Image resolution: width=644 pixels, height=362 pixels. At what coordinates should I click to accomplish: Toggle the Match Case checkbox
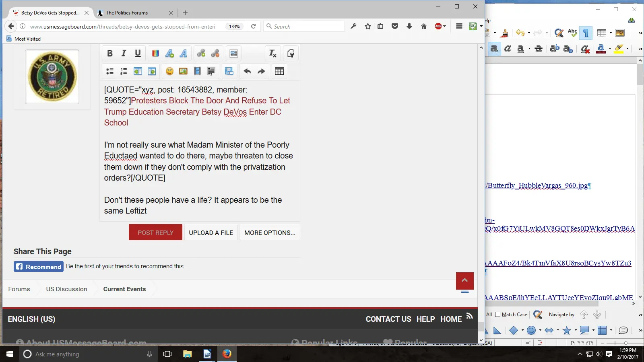click(498, 315)
